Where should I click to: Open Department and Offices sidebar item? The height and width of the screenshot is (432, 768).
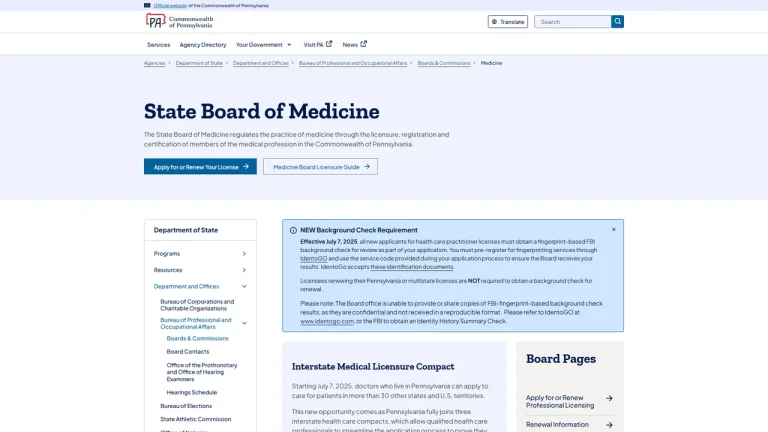pyautogui.click(x=186, y=287)
